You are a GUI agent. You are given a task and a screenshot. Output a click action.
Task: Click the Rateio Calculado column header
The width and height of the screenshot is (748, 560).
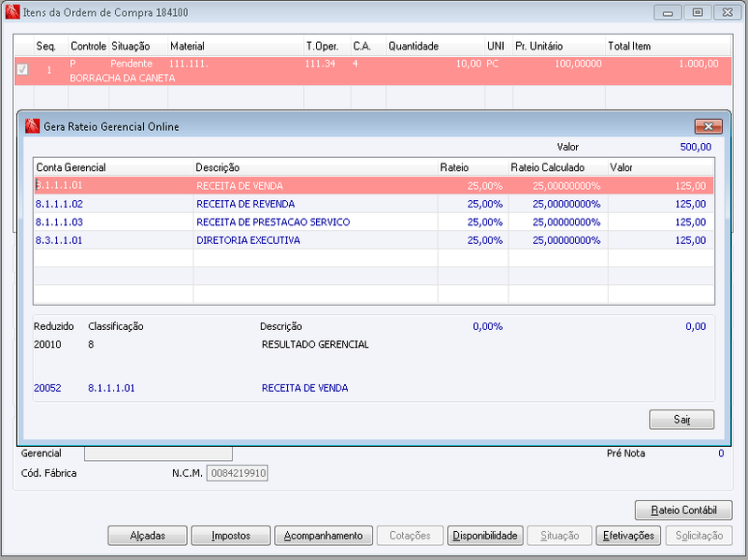tap(557, 167)
